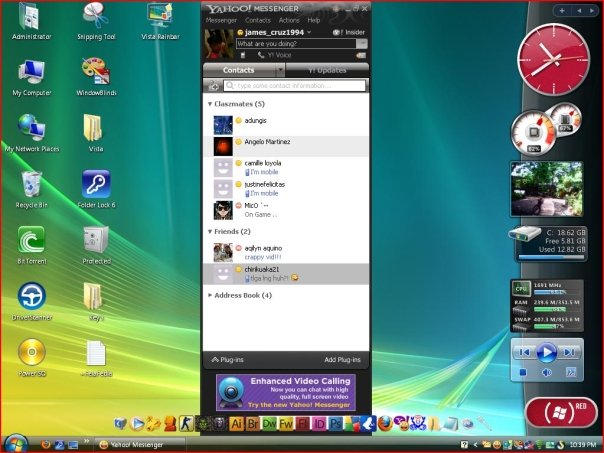The width and height of the screenshot is (604, 453).
Task: Skip to previous track on media gadget
Action: click(524, 352)
